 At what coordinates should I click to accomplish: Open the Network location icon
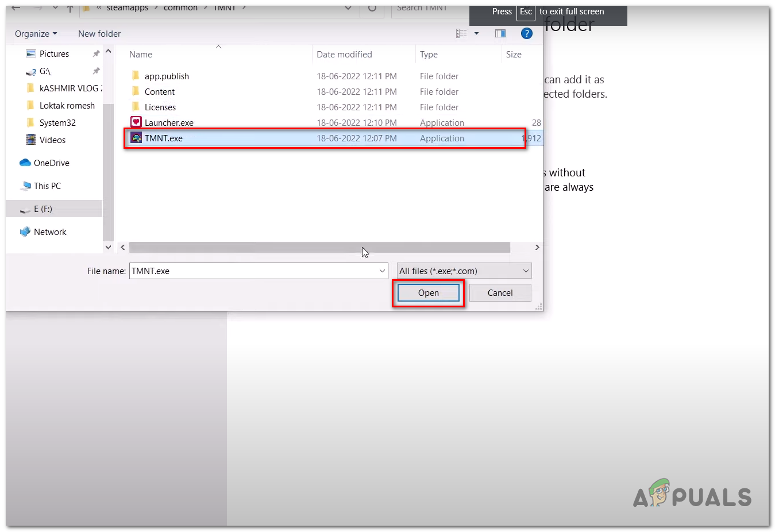point(25,232)
